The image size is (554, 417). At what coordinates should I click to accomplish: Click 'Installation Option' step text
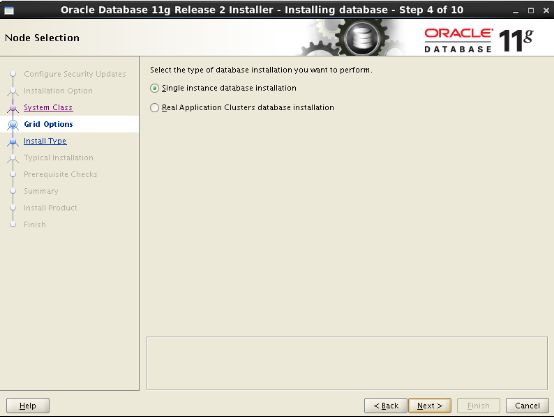pyautogui.click(x=58, y=91)
